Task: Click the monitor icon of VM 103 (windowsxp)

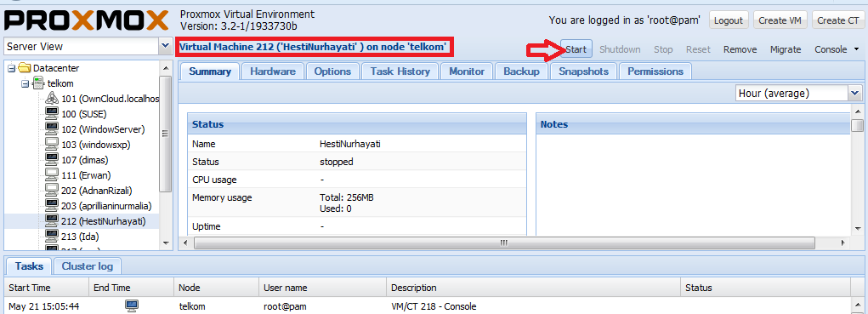Action: tap(52, 145)
